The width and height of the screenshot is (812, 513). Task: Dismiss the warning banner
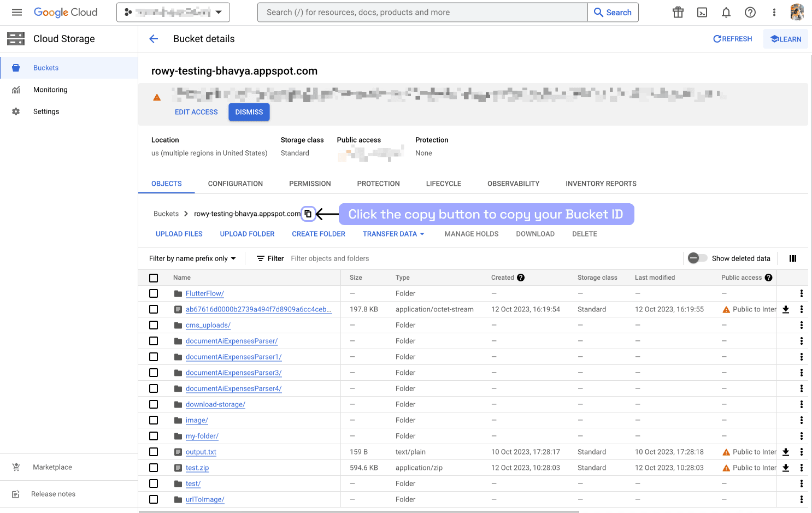249,112
